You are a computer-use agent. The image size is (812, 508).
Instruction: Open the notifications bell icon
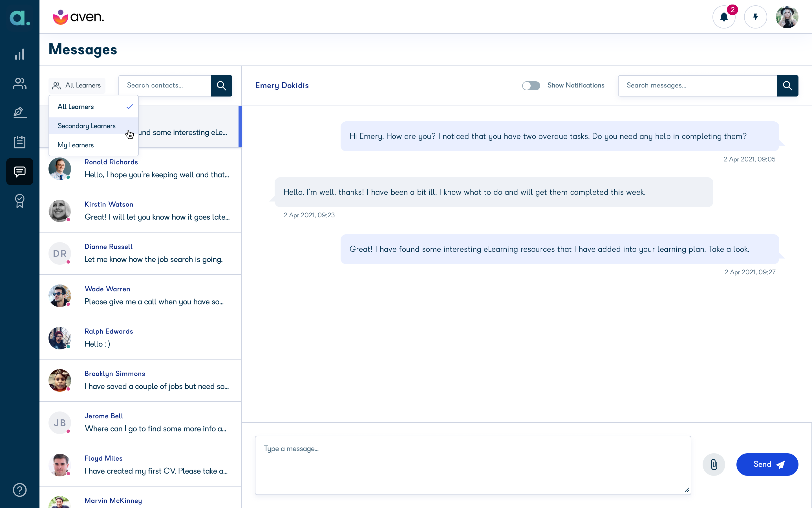724,17
